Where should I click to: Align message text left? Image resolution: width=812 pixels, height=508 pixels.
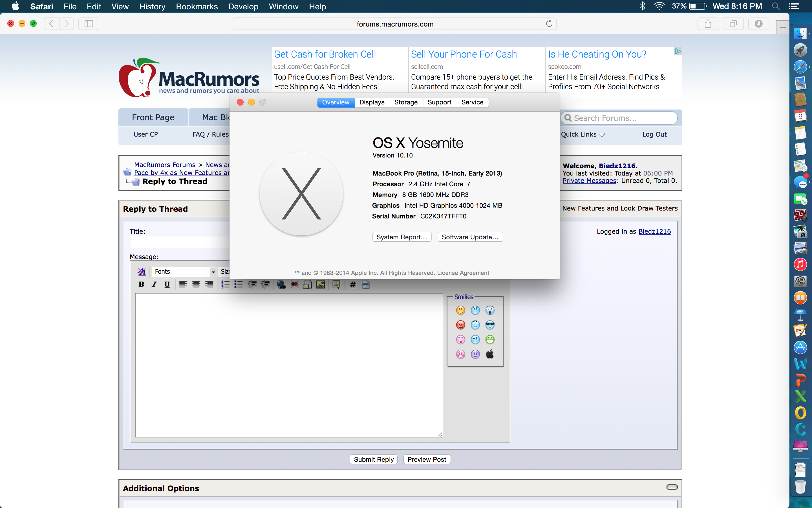(x=183, y=284)
